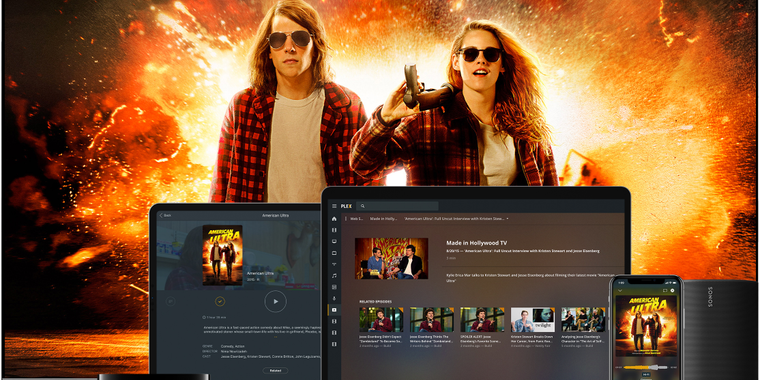Open phone player settings gear icon
760x380 pixels.
(x=672, y=290)
